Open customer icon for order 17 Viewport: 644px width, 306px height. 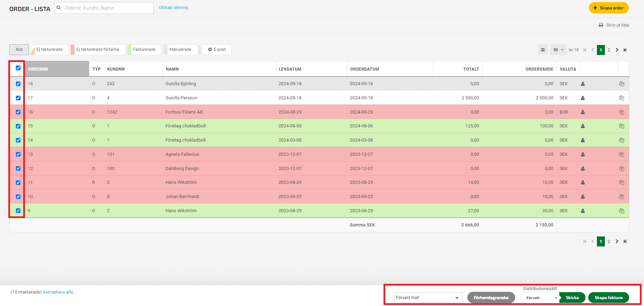(583, 98)
